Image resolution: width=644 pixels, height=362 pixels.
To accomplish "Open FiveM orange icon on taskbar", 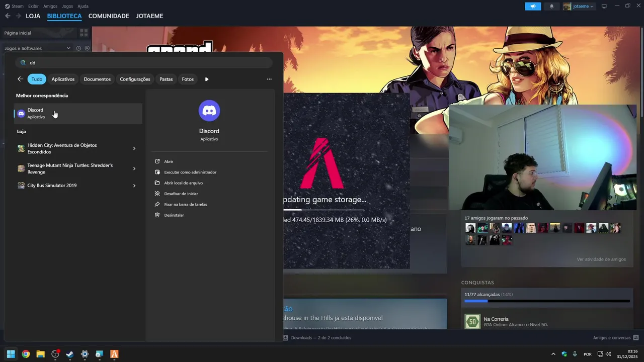I will click(114, 354).
